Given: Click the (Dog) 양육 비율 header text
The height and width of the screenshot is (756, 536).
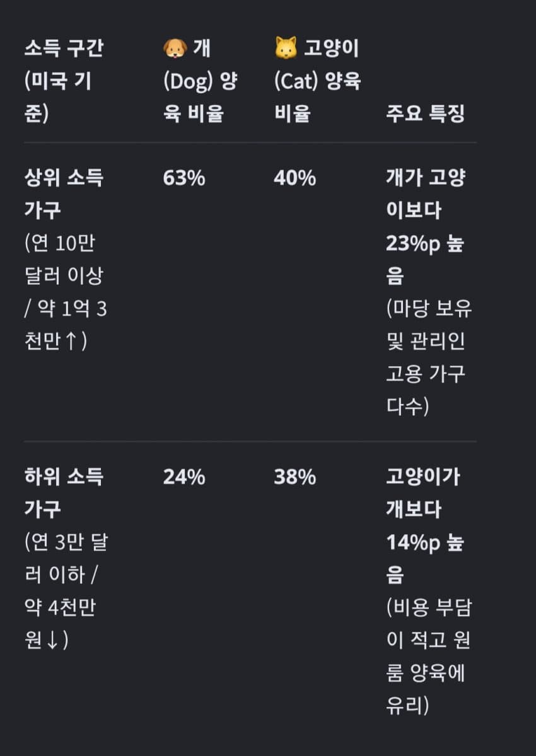Looking at the screenshot, I should [200, 98].
